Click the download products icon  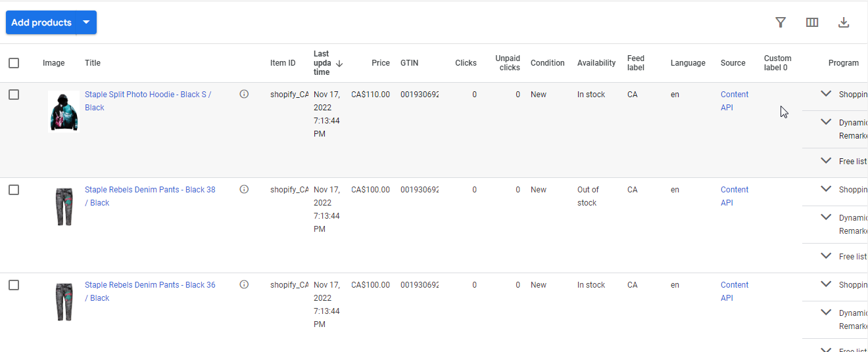point(844,22)
